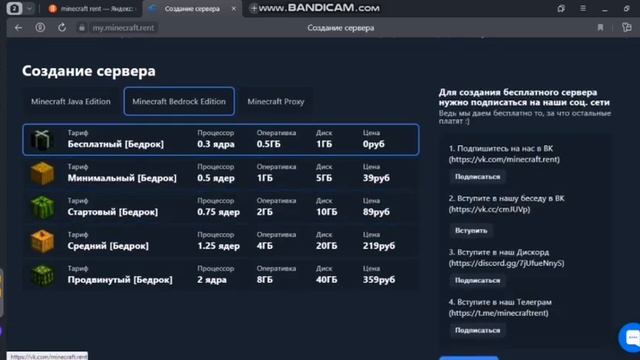Viewport: 640px width, 360px height.
Task: Click the 1.25 ядер processor value
Action: click(x=218, y=246)
